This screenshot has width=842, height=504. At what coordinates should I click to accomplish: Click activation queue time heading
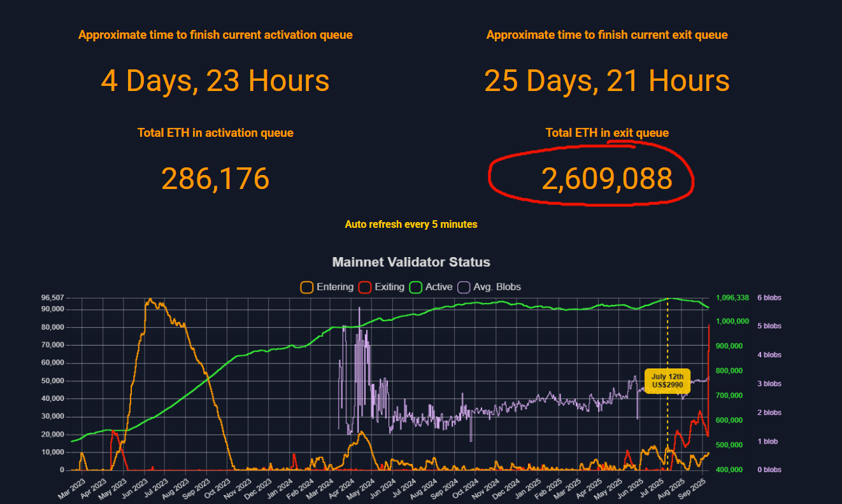tap(215, 35)
